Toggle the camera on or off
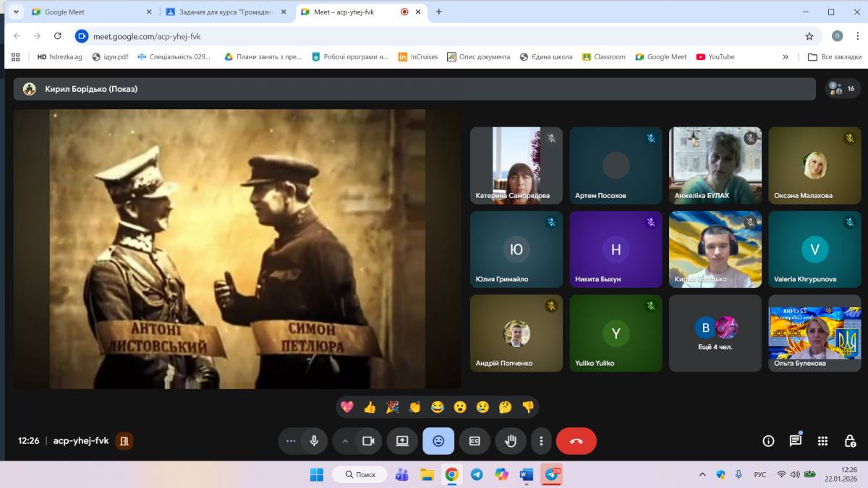 368,441
